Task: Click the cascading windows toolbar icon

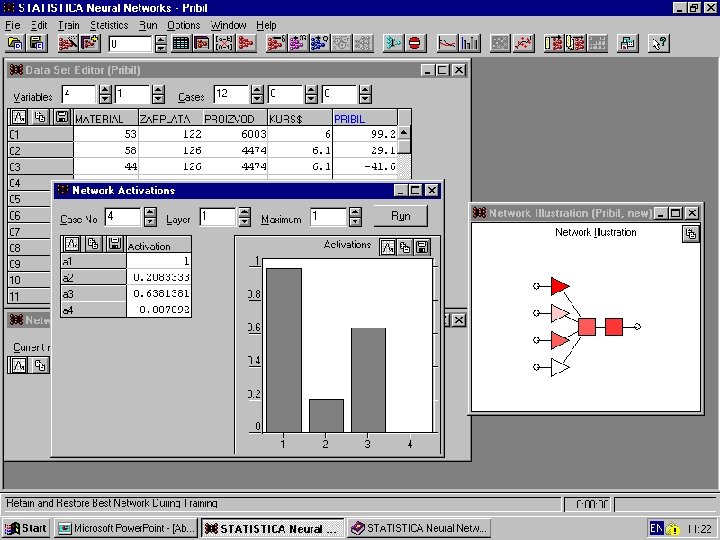Action: click(x=627, y=44)
